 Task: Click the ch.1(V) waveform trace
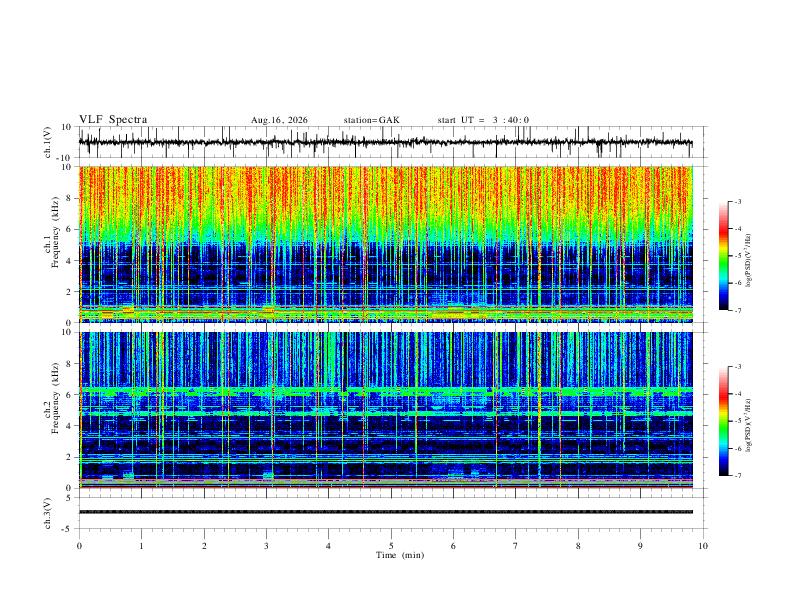click(386, 142)
